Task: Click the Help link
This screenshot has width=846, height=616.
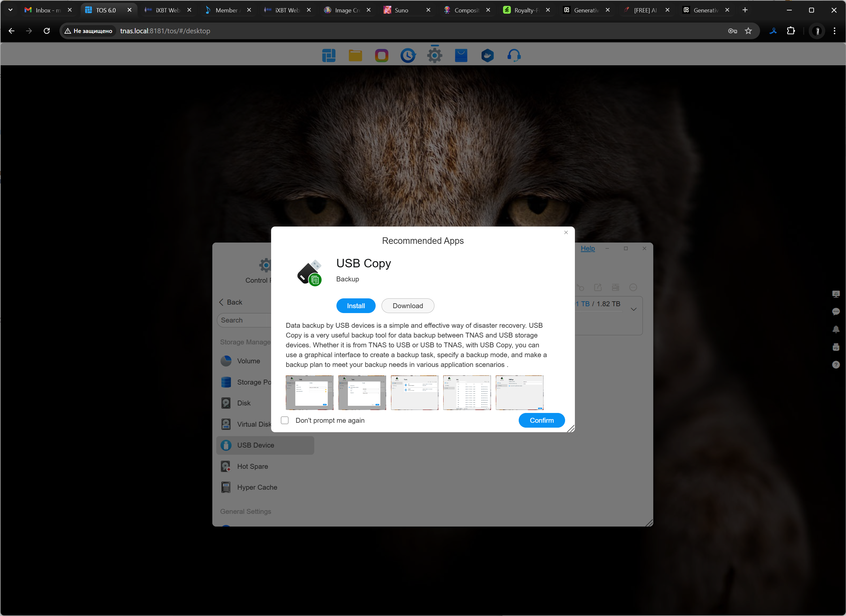Action: pos(588,248)
